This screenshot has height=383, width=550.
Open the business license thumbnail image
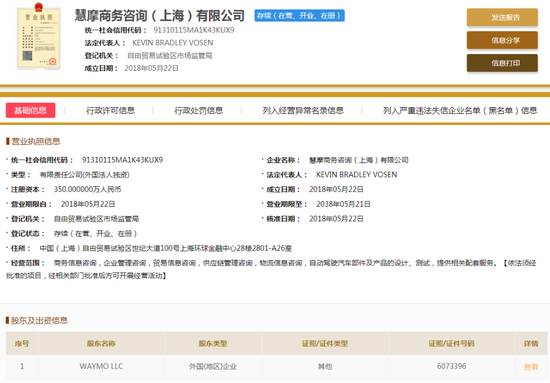39,36
